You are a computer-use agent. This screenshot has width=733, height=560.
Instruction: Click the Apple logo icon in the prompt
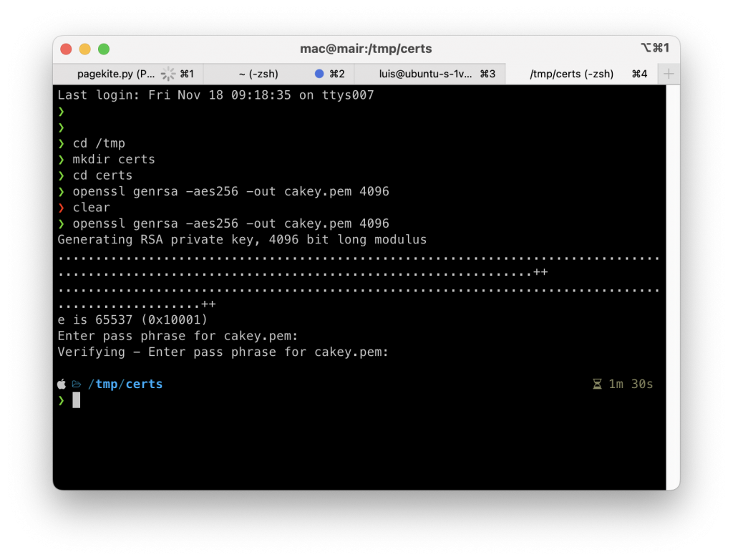[62, 384]
